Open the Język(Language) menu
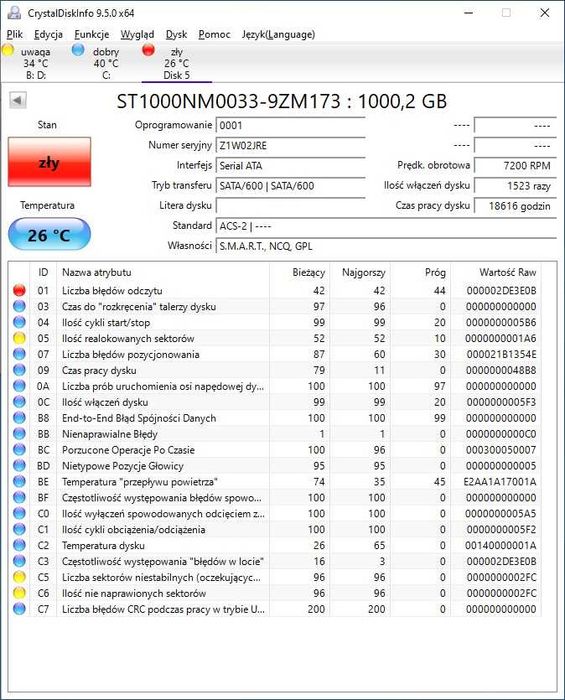This screenshot has width=565, height=700. [278, 34]
